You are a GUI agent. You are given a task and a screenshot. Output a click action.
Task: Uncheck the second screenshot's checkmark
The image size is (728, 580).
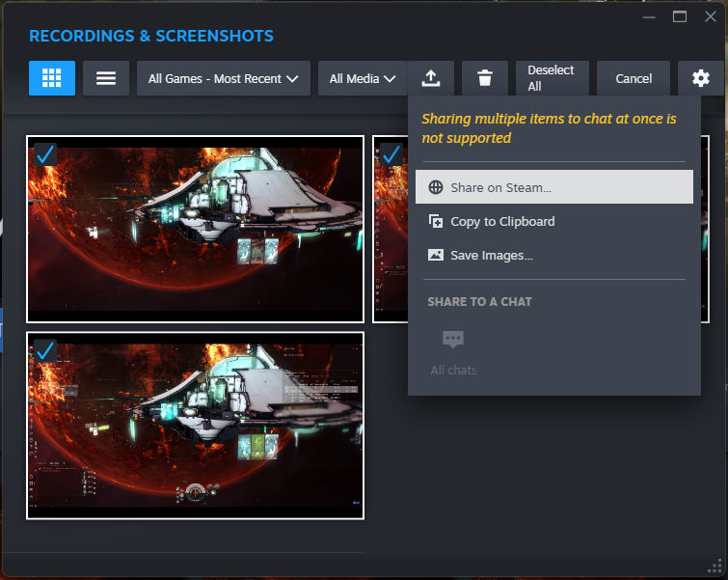click(391, 154)
